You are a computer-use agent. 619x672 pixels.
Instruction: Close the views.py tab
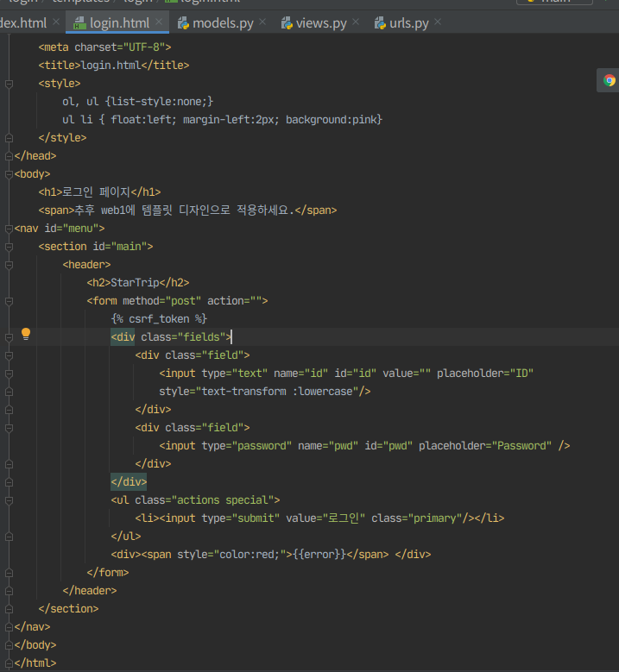(356, 22)
